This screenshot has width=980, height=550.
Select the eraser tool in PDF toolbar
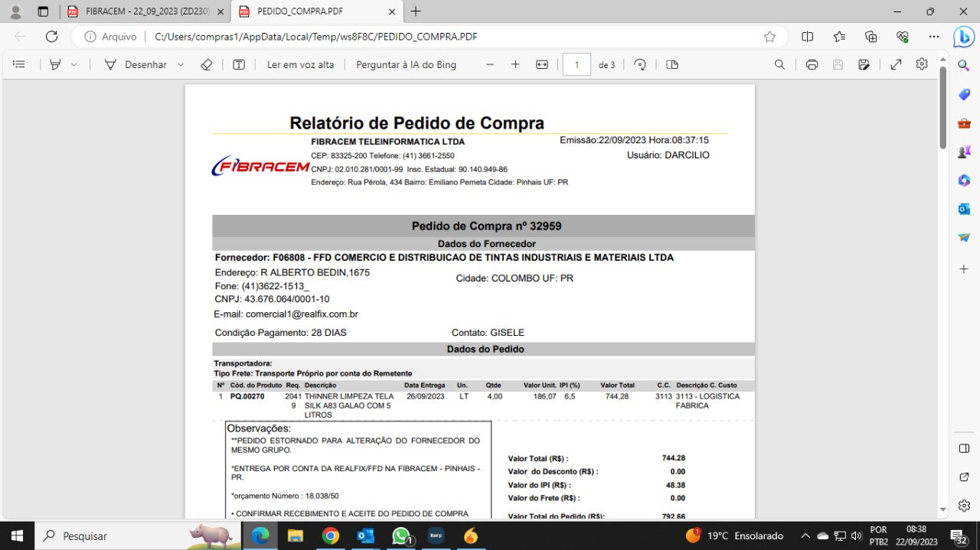(x=206, y=65)
